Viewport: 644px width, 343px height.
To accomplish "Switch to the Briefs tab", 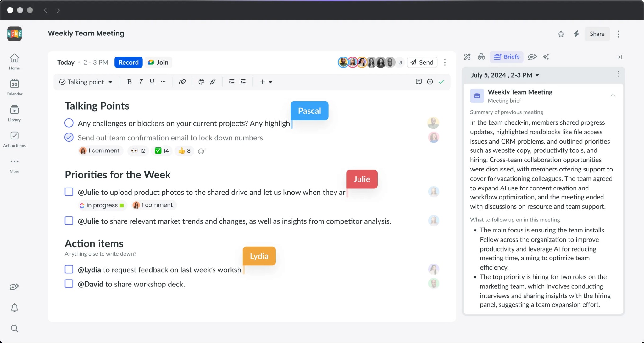I will (507, 57).
